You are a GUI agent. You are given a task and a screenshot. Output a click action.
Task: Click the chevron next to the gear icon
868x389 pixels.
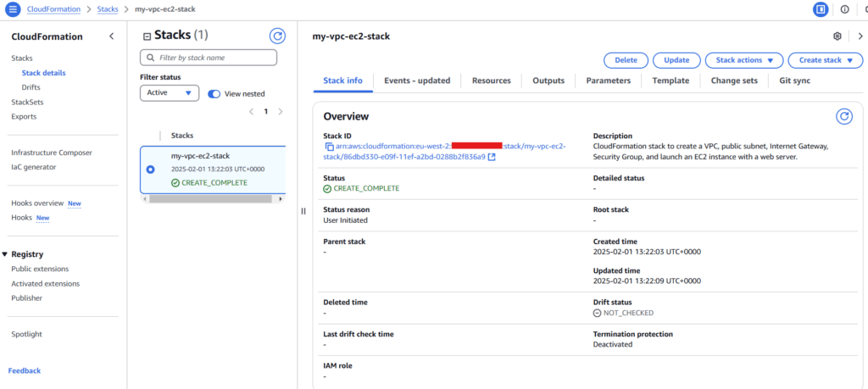click(x=860, y=36)
